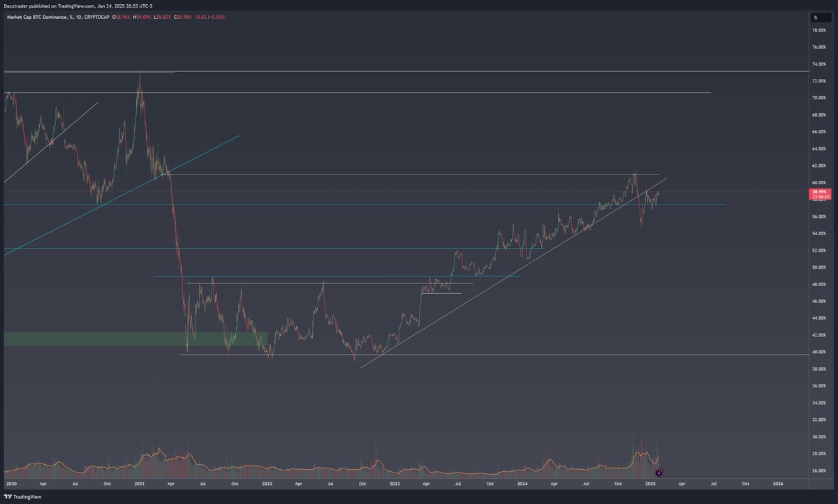838x504 pixels.
Task: Select the C58.95% close value in legend
Action: (x=183, y=16)
